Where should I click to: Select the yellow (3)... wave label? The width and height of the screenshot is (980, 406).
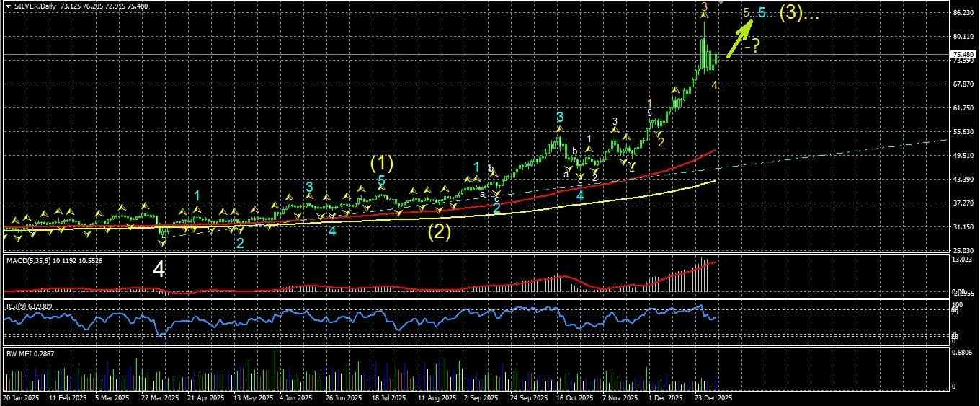point(799,14)
